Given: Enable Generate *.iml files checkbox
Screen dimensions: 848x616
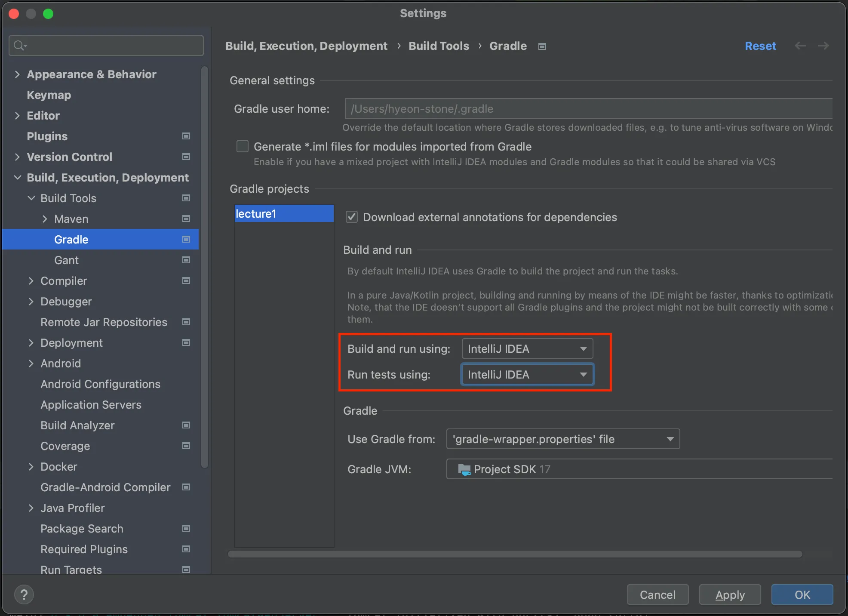Looking at the screenshot, I should (x=243, y=147).
